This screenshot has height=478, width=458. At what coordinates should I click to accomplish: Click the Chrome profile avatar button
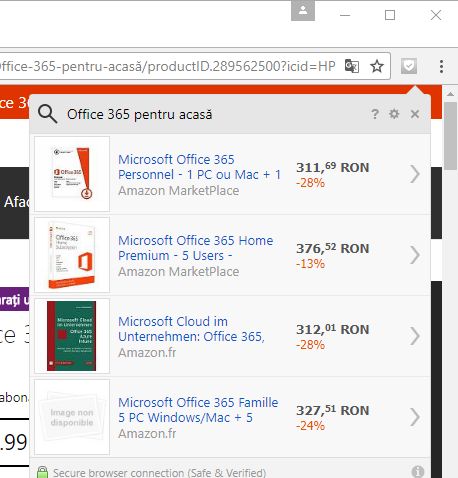[303, 10]
